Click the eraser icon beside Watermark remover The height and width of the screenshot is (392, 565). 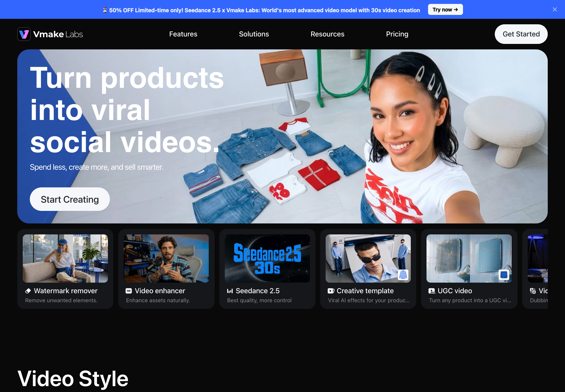pos(28,291)
